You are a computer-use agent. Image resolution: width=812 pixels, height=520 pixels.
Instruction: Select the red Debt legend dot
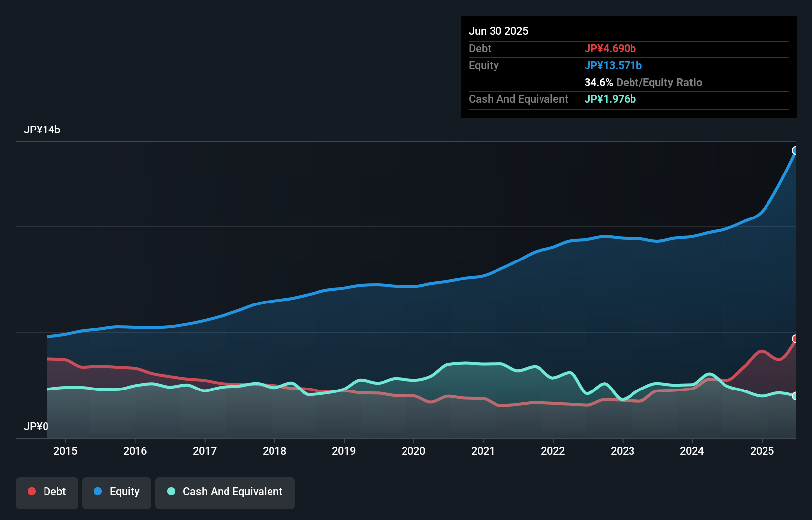click(x=31, y=491)
